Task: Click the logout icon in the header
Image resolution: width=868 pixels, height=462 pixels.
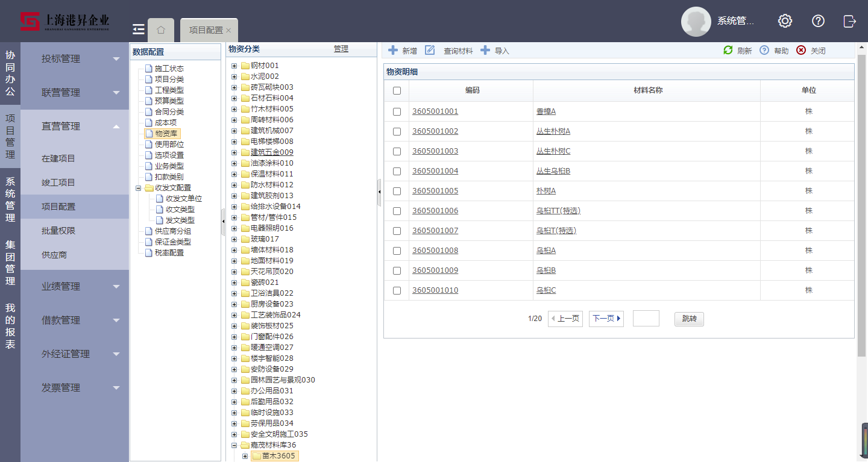Action: pyautogui.click(x=850, y=21)
